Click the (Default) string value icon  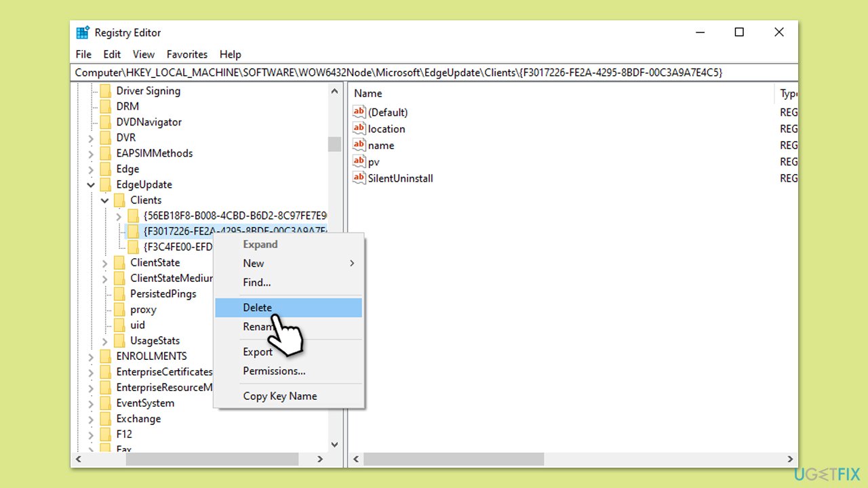click(x=359, y=112)
